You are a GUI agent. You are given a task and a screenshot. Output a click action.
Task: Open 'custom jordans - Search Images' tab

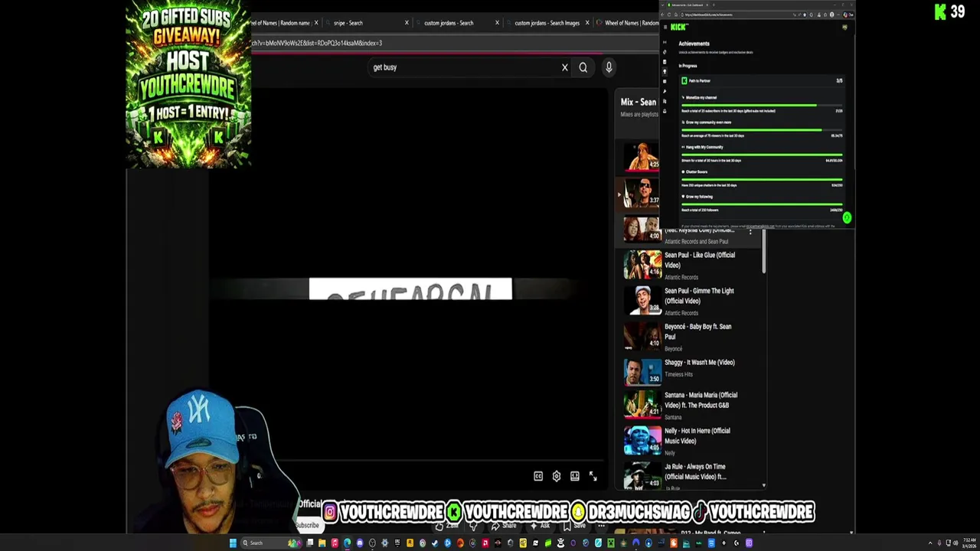[547, 23]
